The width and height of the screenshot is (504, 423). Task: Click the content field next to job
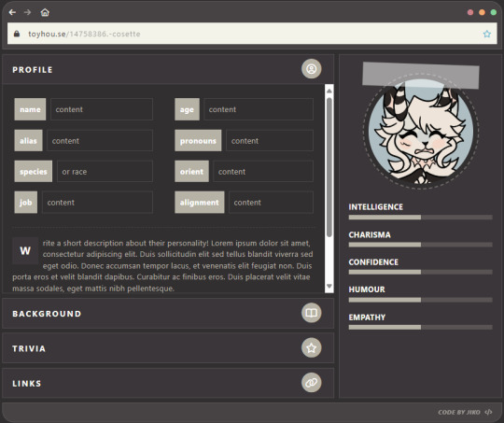tap(97, 203)
